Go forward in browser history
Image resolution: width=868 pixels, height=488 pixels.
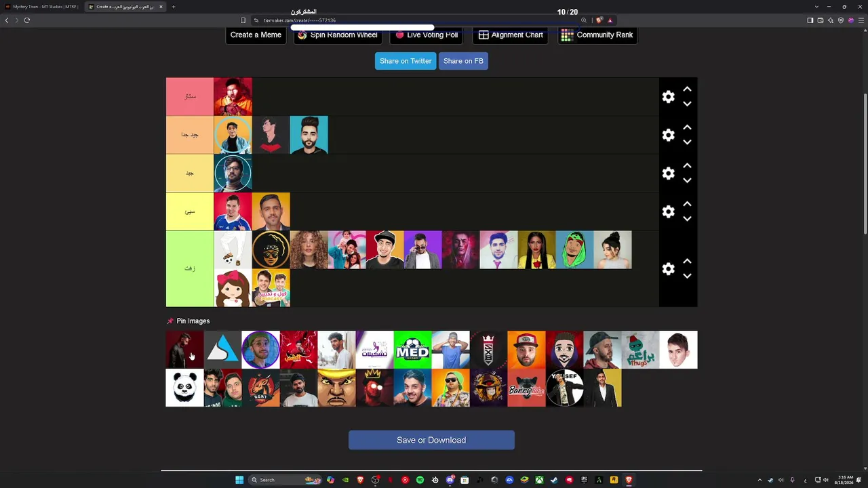(x=16, y=20)
